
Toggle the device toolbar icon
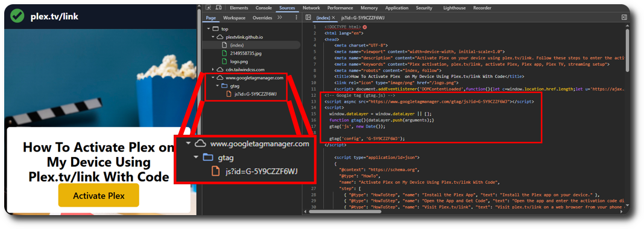click(219, 8)
